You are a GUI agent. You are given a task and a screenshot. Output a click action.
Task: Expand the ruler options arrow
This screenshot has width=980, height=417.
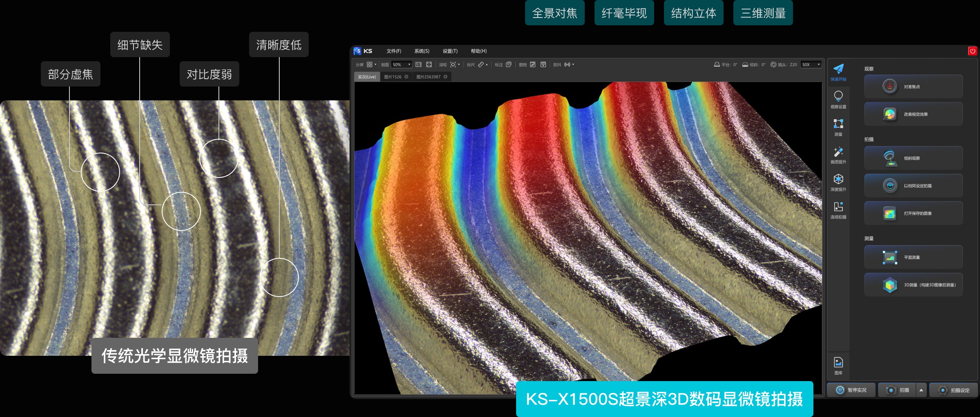coord(487,64)
